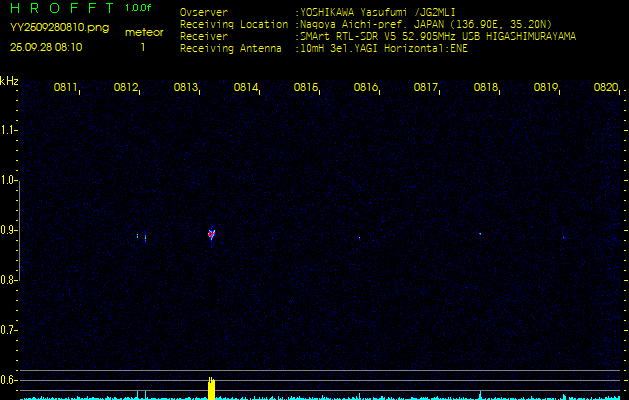This screenshot has height=400, width=629.
Task: Pick the 0817 time marker
Action: (426, 88)
